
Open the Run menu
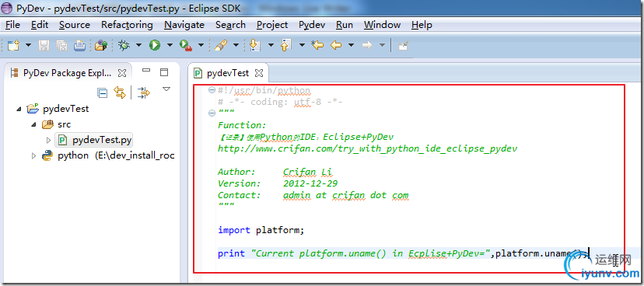click(345, 25)
